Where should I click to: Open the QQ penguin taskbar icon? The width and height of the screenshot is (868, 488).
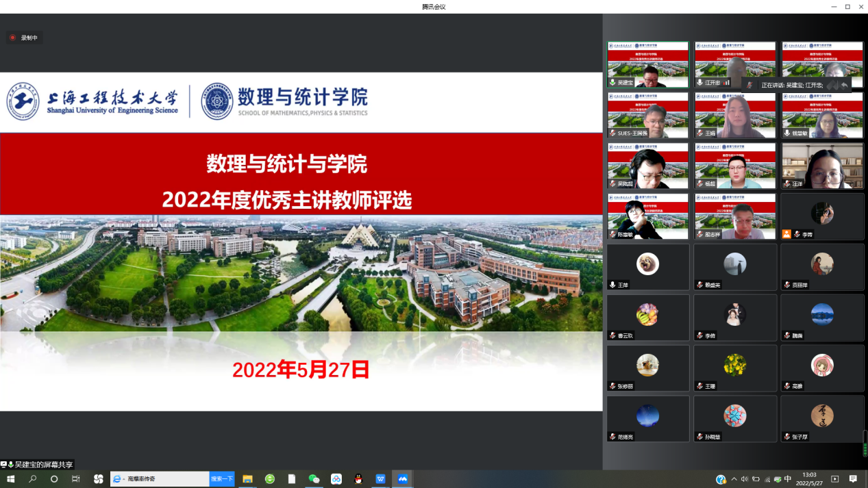(358, 479)
